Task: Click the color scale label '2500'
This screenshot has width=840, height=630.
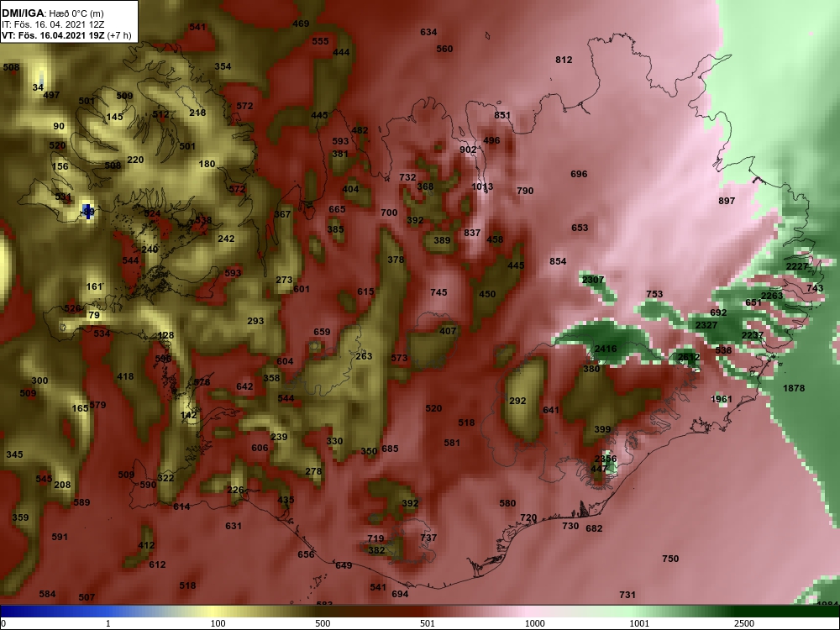Action: [x=744, y=623]
